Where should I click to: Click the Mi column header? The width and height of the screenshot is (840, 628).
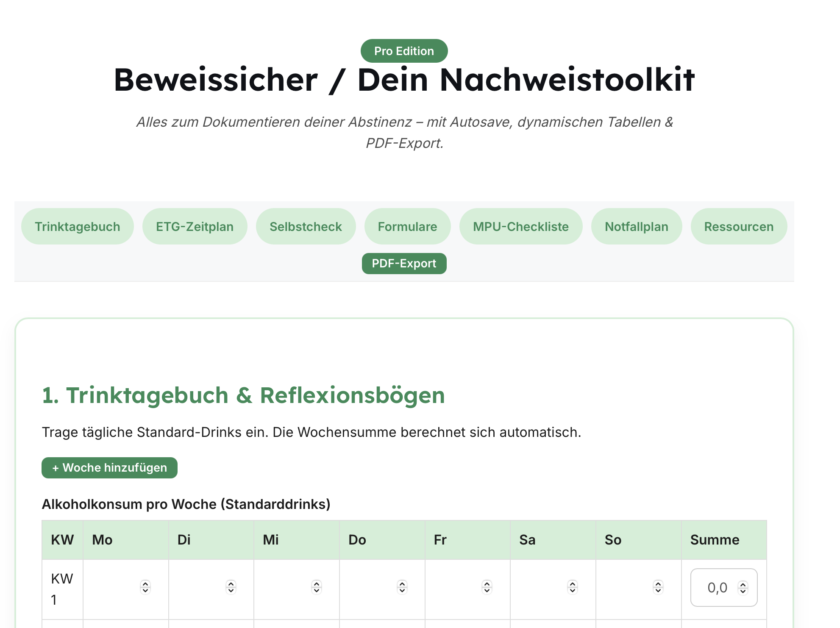pos(297,540)
